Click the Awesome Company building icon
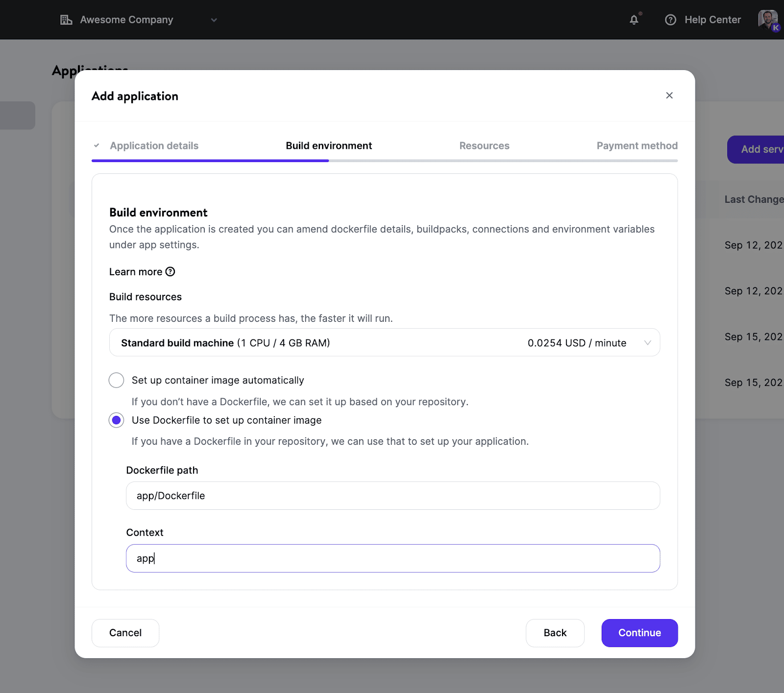 point(66,20)
